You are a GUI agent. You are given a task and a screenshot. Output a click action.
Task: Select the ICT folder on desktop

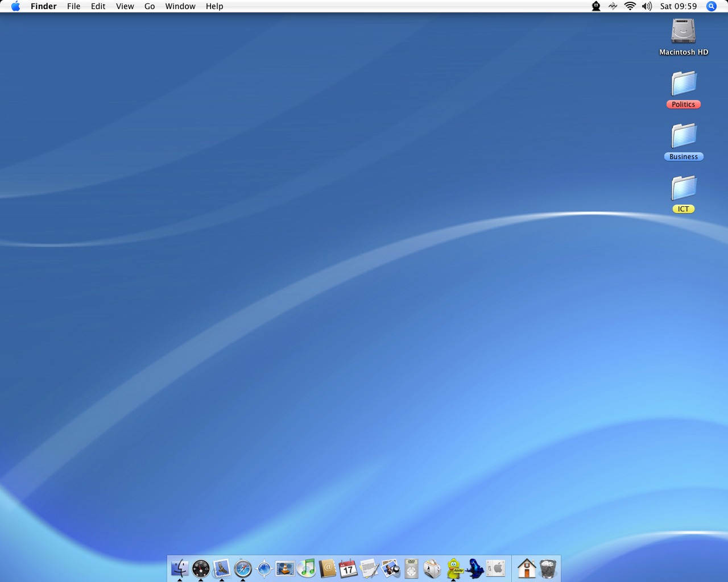[684, 188]
